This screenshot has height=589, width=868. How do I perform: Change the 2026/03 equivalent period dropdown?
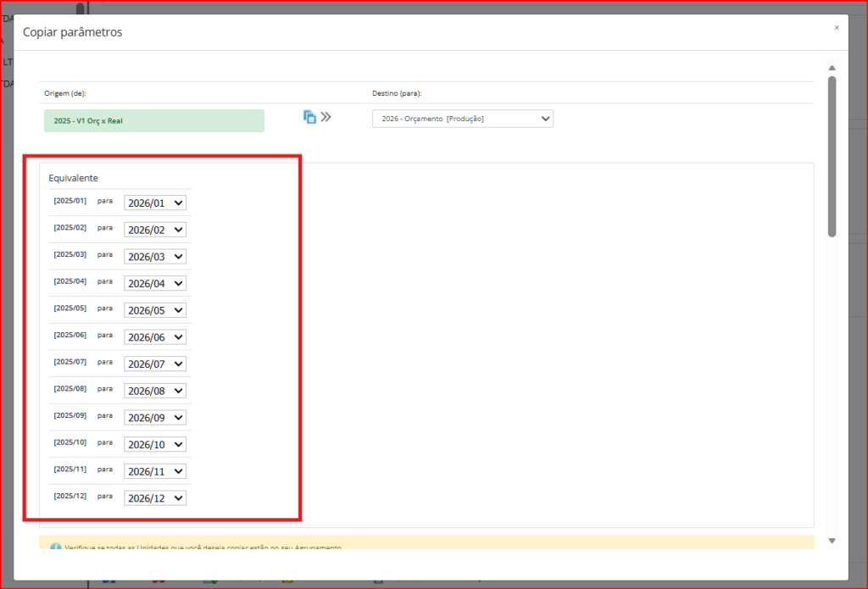point(155,257)
